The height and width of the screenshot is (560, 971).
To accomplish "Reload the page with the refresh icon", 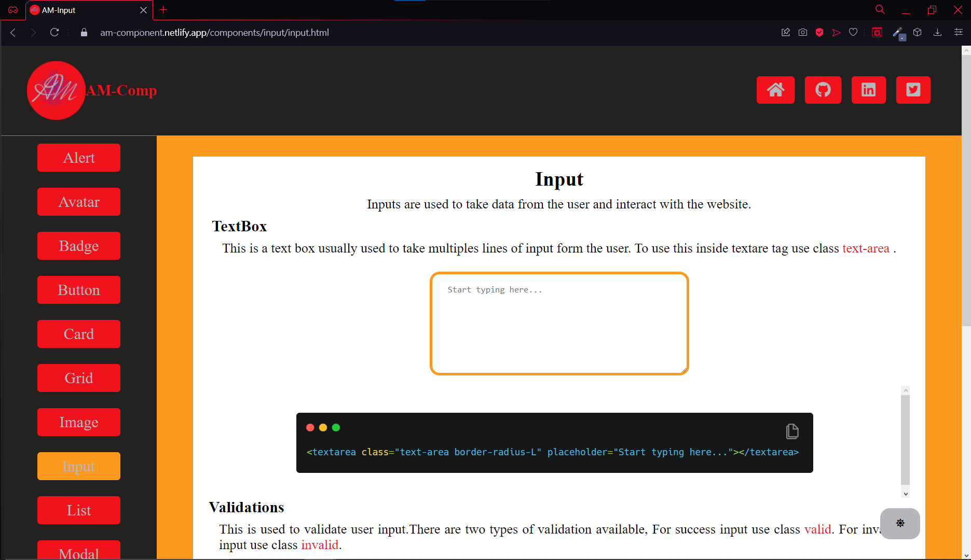I will (54, 32).
